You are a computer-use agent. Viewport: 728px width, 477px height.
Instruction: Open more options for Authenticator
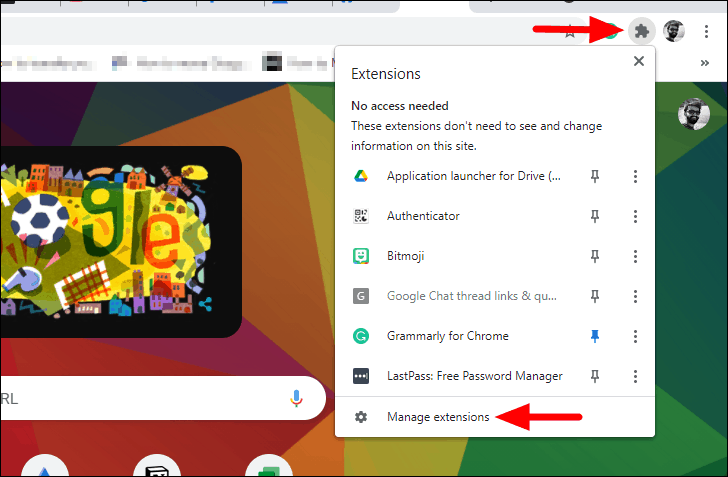(635, 216)
